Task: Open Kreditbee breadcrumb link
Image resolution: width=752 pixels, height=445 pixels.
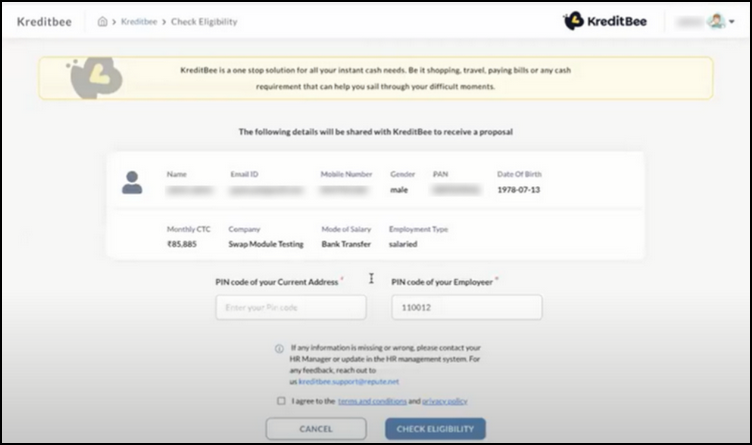Action: 139,22
